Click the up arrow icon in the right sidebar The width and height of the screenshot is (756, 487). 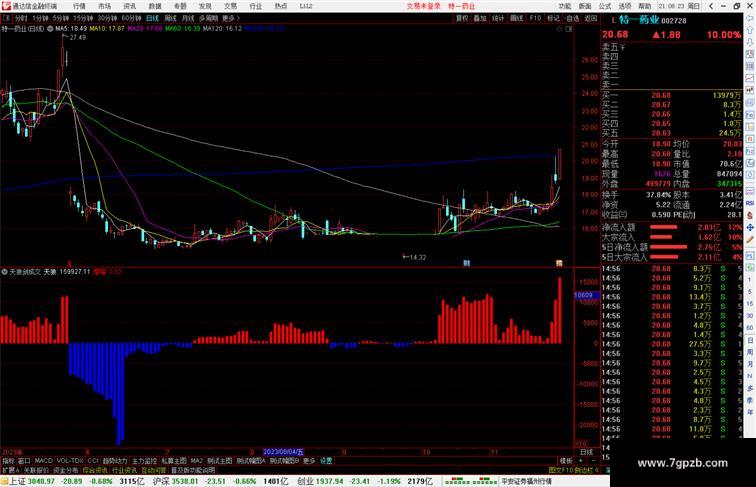[x=750, y=30]
